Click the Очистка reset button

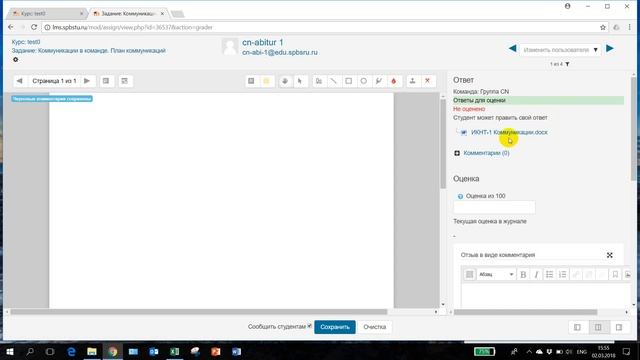coord(374,327)
